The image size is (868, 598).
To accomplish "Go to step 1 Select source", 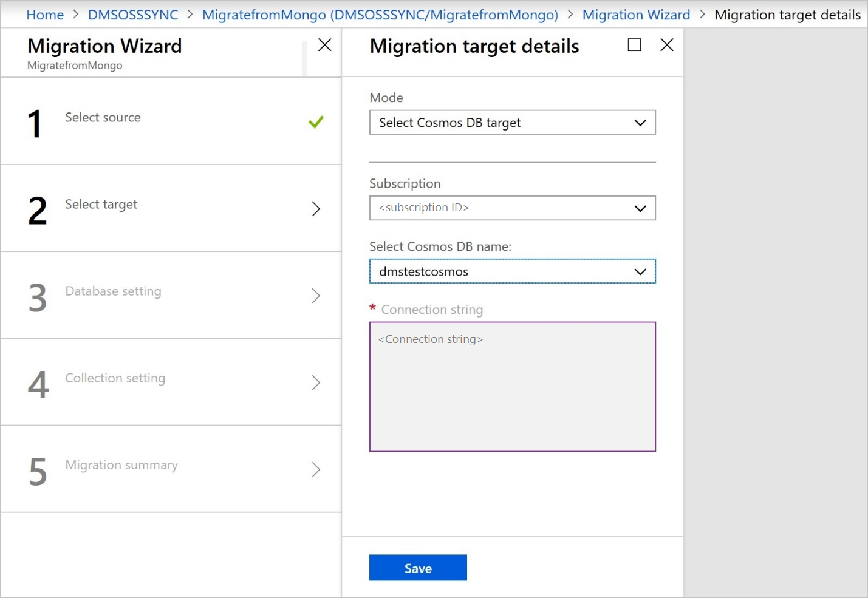I will [103, 118].
